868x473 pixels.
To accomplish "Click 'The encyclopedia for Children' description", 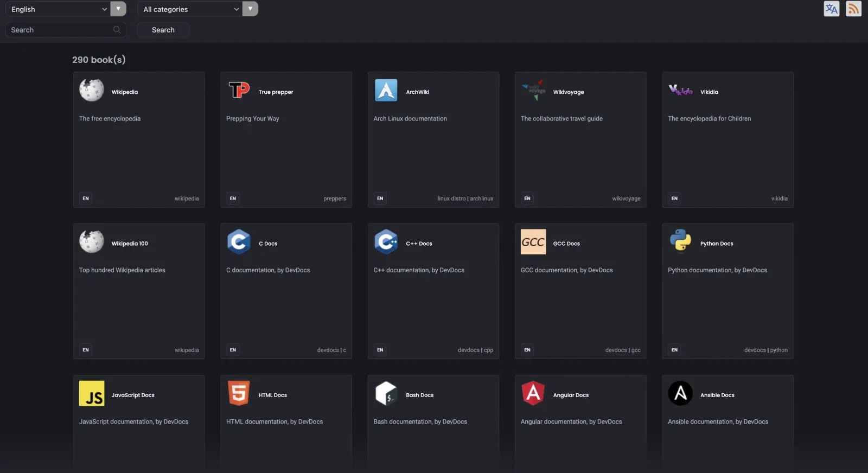I will (x=709, y=119).
